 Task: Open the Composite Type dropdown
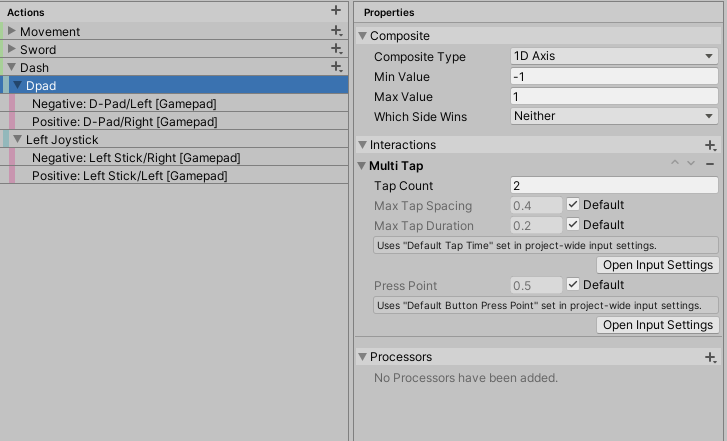(x=613, y=57)
